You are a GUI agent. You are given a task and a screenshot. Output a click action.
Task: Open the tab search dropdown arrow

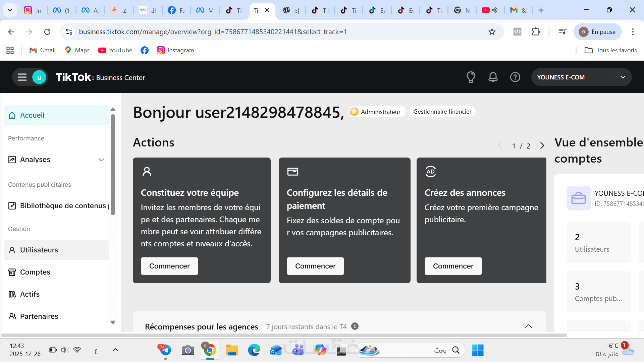tap(10, 10)
